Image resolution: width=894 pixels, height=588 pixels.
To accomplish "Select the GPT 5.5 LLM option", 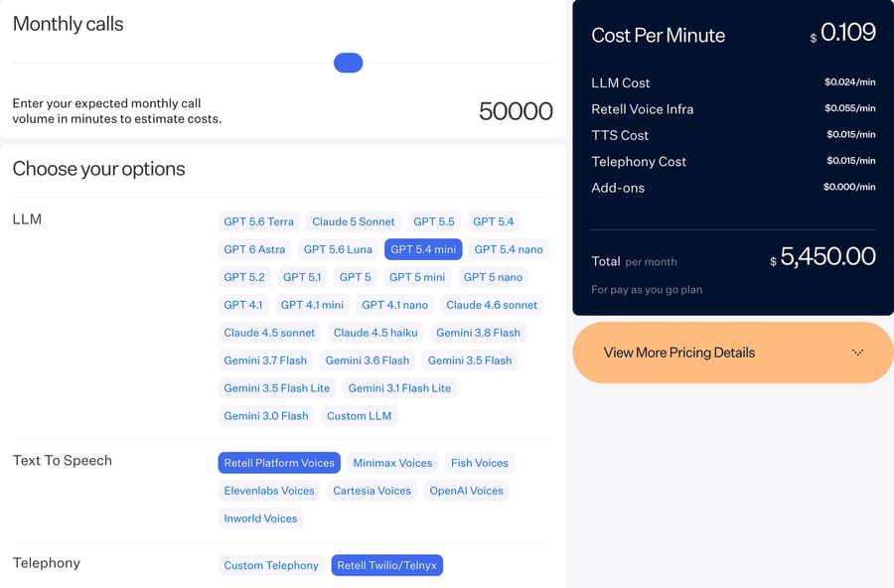I will point(434,221).
